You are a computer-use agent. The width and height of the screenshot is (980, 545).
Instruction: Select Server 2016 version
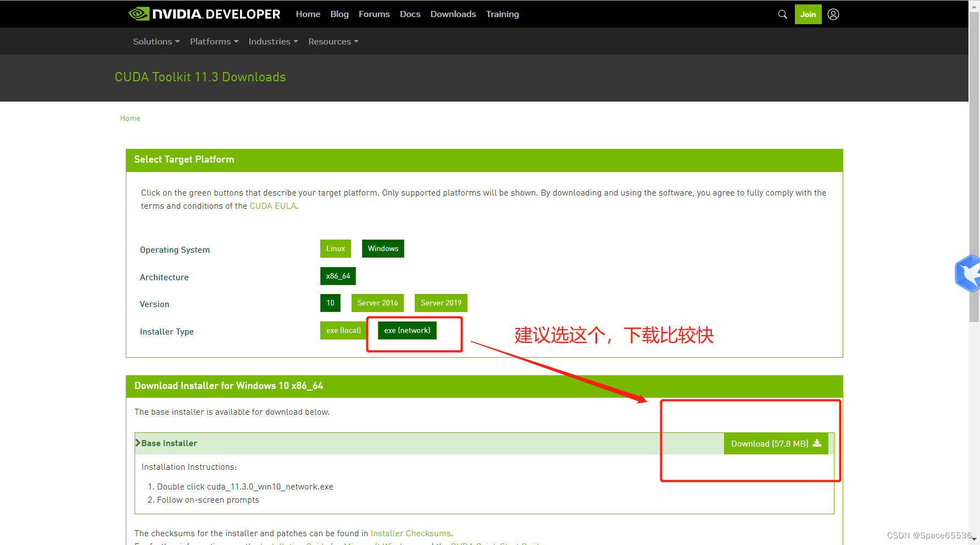[x=377, y=303]
